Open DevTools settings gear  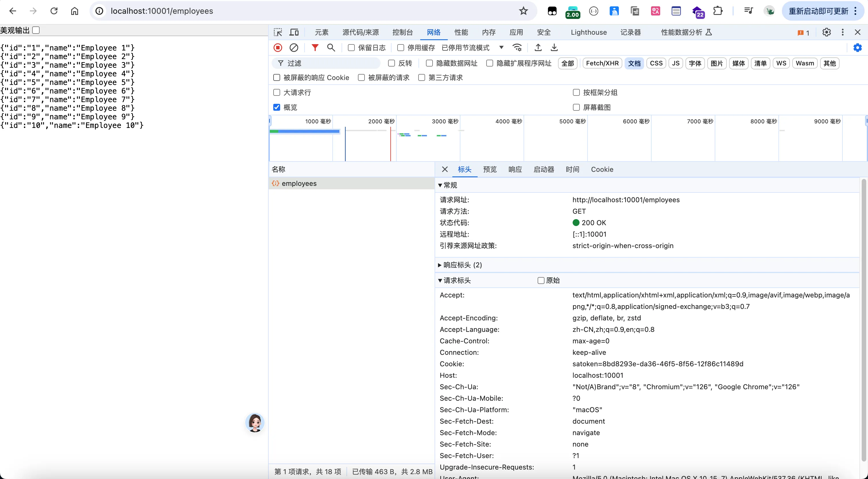[x=827, y=32]
